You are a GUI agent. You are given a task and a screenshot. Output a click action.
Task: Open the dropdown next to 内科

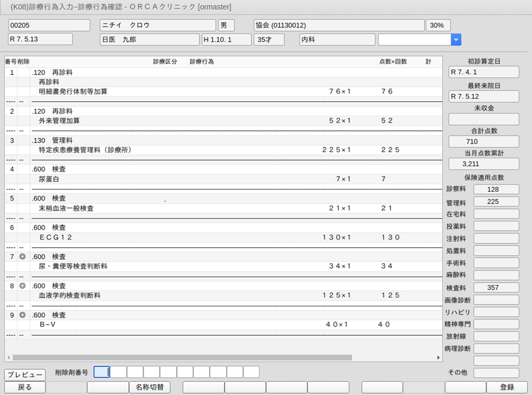click(456, 40)
